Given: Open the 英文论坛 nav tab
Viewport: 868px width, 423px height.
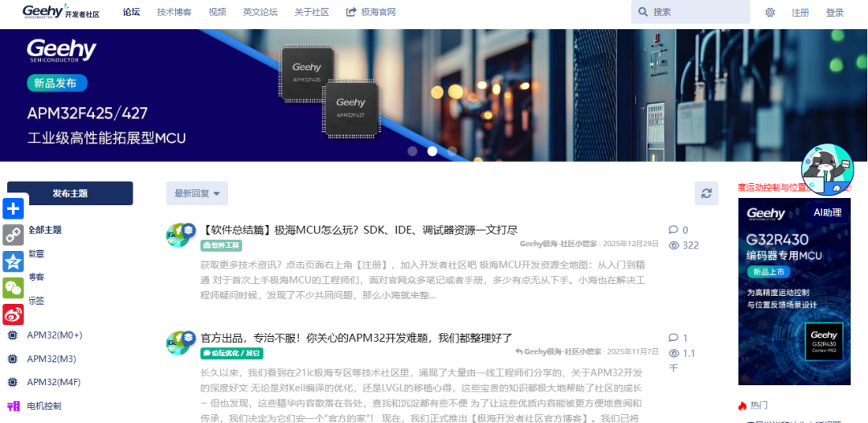Looking at the screenshot, I should click(x=260, y=12).
